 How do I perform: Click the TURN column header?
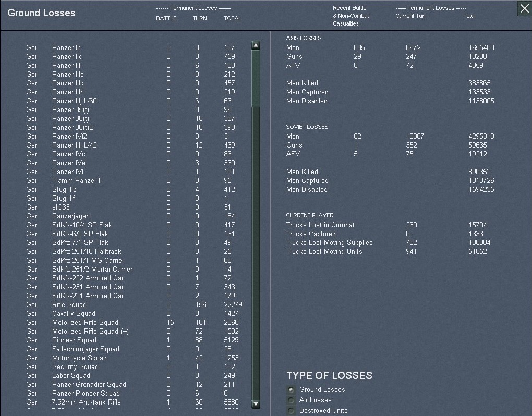(199, 18)
